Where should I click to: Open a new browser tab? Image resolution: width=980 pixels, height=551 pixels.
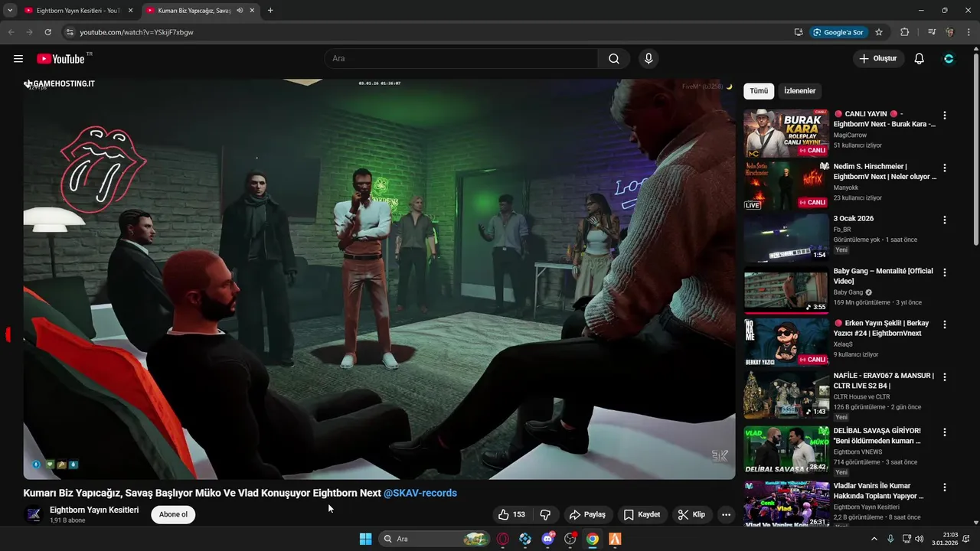point(270,11)
